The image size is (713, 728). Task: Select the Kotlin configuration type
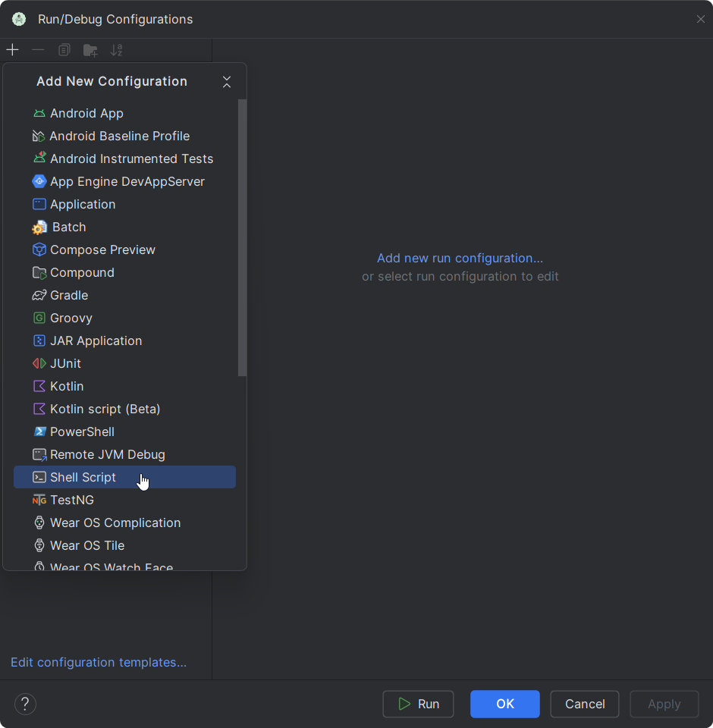coord(124,386)
